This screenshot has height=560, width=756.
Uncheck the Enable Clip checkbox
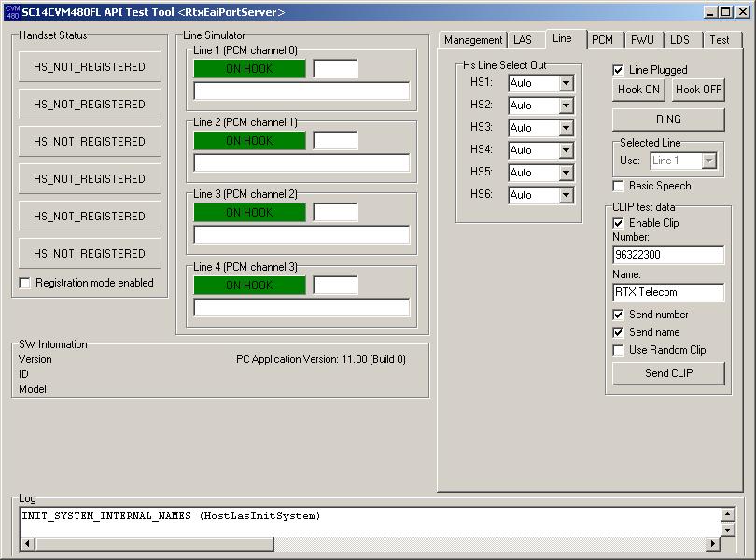(618, 223)
